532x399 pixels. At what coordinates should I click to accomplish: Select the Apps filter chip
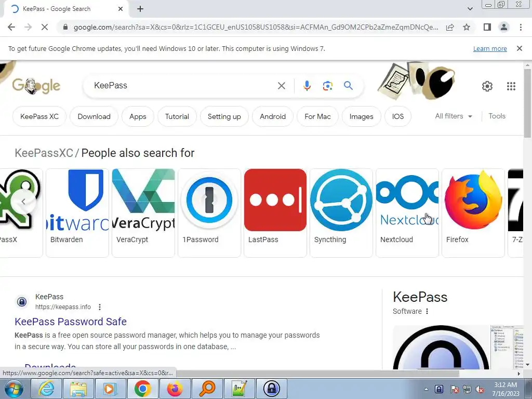tap(138, 116)
